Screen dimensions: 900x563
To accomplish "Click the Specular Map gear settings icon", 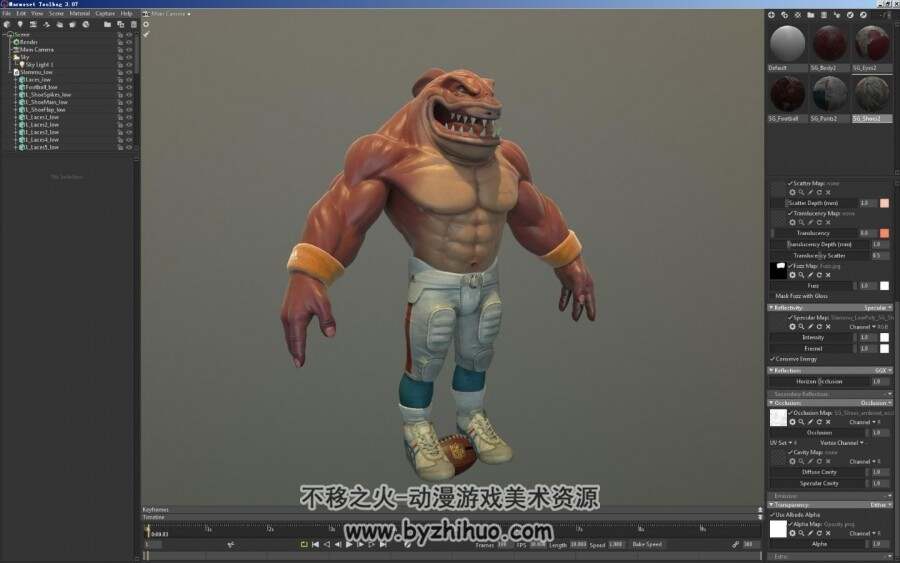I will (x=792, y=327).
